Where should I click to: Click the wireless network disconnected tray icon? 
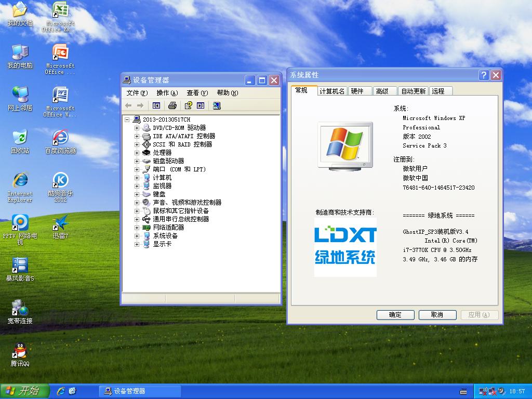click(483, 392)
